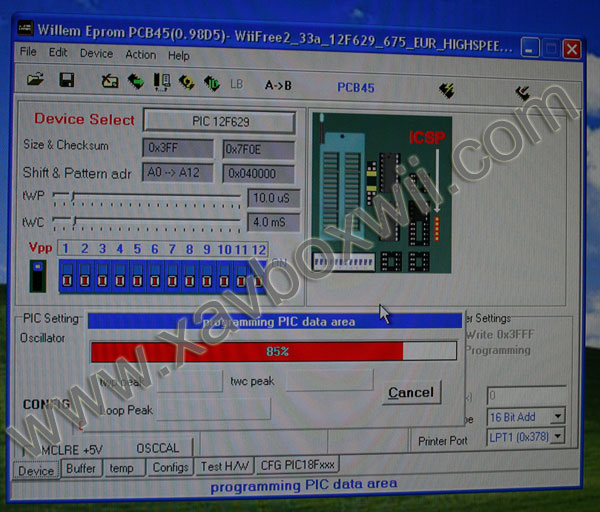Click the MCLRE +5V option
Image resolution: width=600 pixels, height=512 pixels.
tap(72, 449)
